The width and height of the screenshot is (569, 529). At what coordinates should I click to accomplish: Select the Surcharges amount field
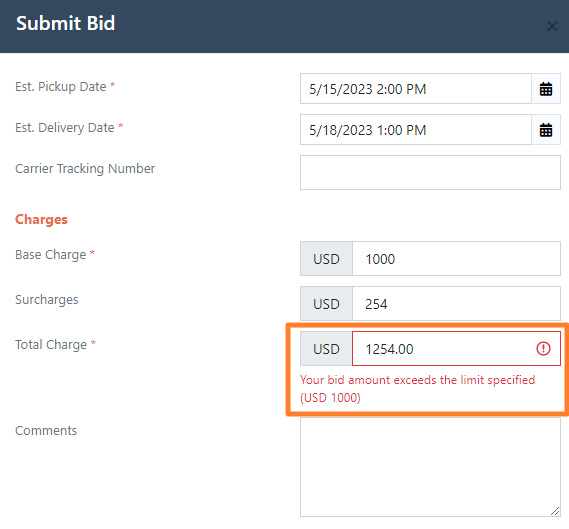[x=457, y=304]
